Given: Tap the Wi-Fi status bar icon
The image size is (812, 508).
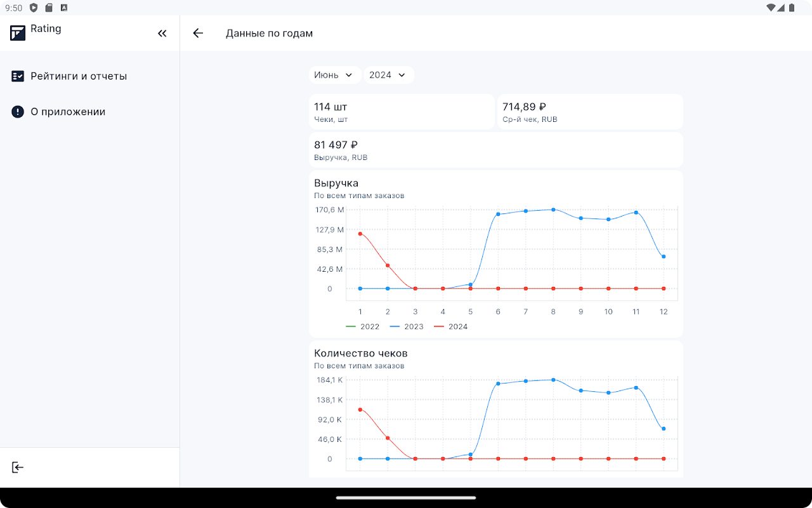Looking at the screenshot, I should (771, 8).
